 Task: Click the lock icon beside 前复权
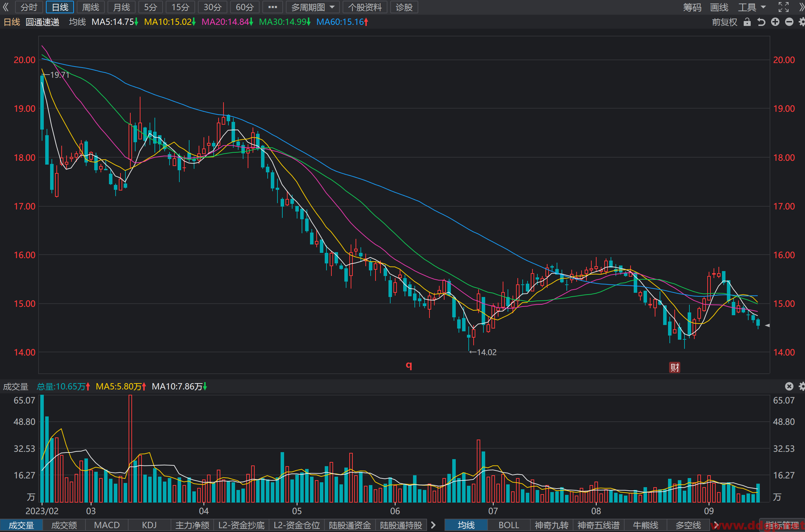point(747,22)
